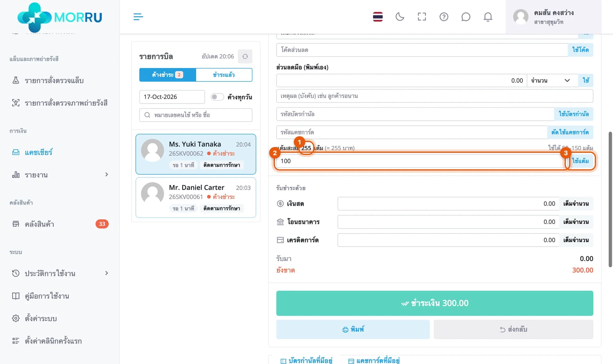This screenshot has height=364, width=613.
Task: Expand รายงาน submenu chevron
Action: (x=106, y=175)
